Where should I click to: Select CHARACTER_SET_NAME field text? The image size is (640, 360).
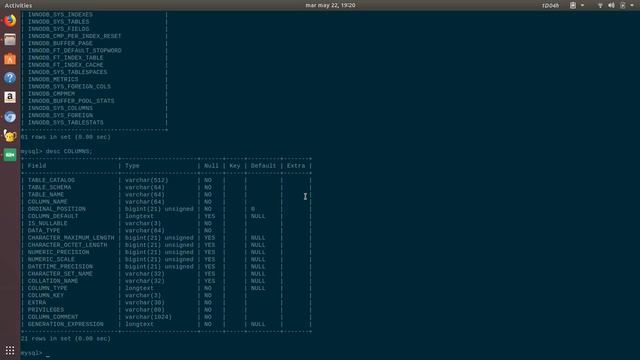pyautogui.click(x=60, y=274)
